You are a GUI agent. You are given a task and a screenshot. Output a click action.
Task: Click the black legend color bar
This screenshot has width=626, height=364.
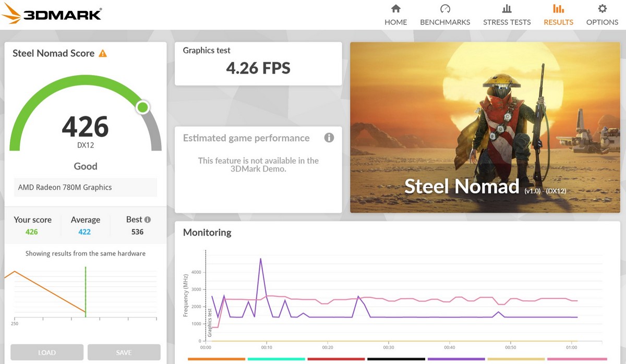point(396,359)
